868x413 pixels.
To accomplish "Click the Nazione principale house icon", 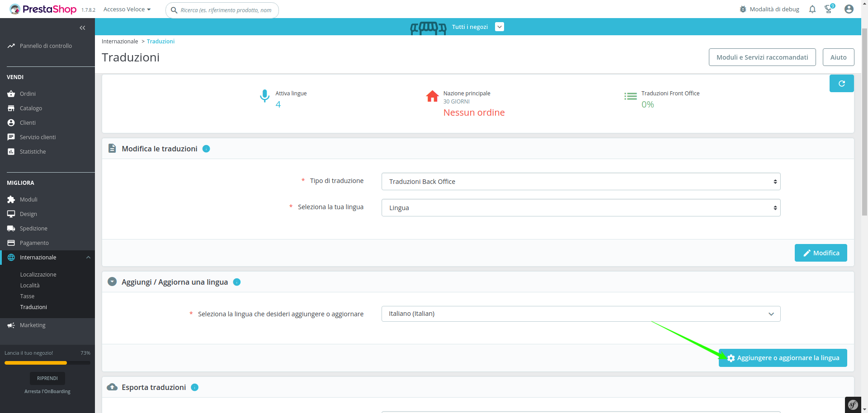I will click(x=432, y=96).
